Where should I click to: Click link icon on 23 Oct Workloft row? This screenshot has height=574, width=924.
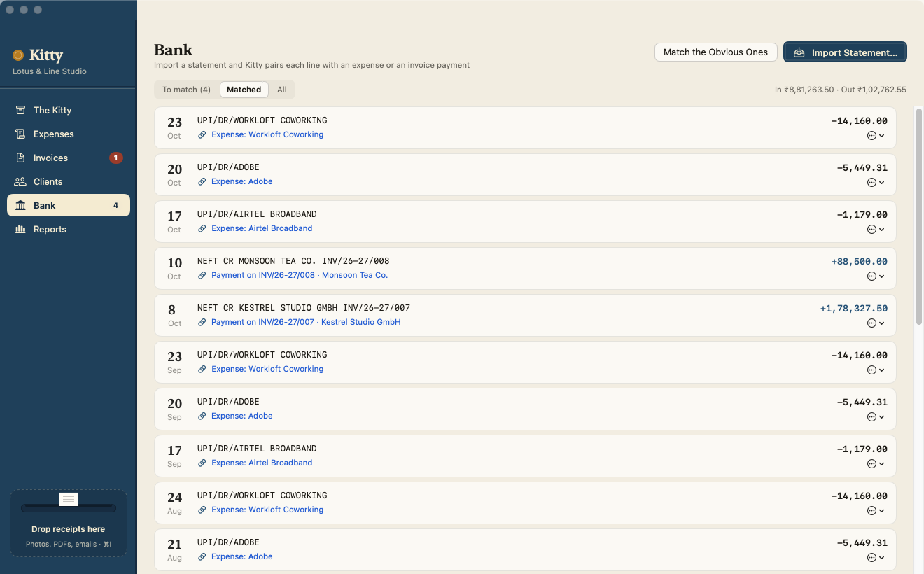tap(202, 134)
